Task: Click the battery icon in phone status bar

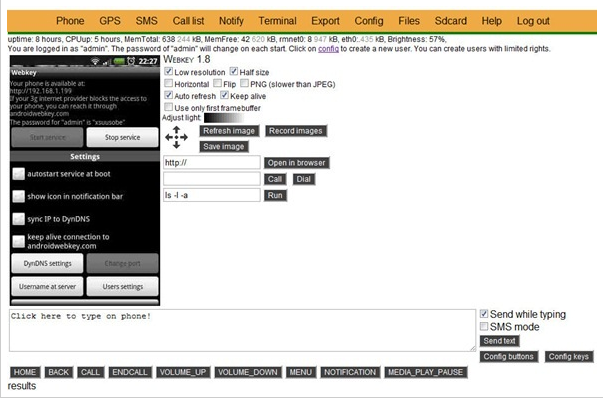Action: [x=119, y=61]
